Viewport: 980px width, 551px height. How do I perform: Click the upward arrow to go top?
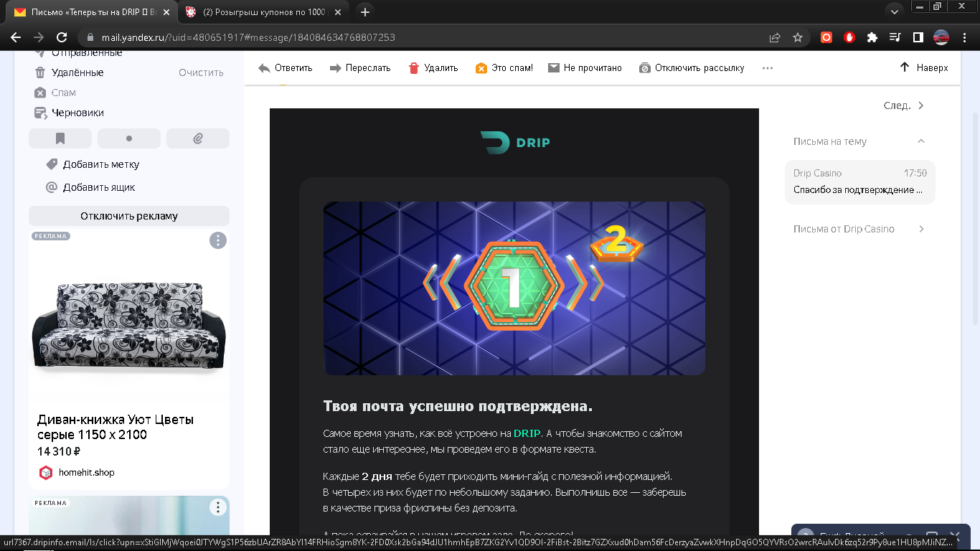tap(905, 67)
